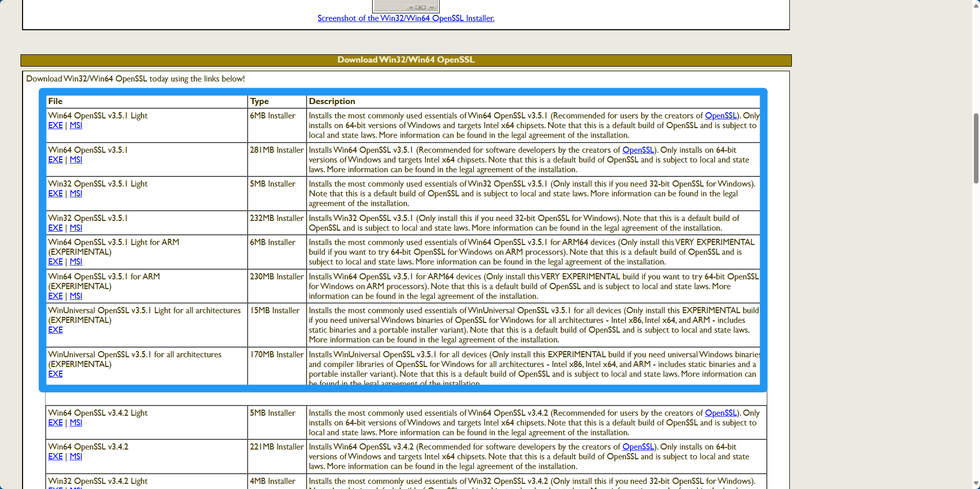Click the scrollbar down arrow

coord(976,483)
